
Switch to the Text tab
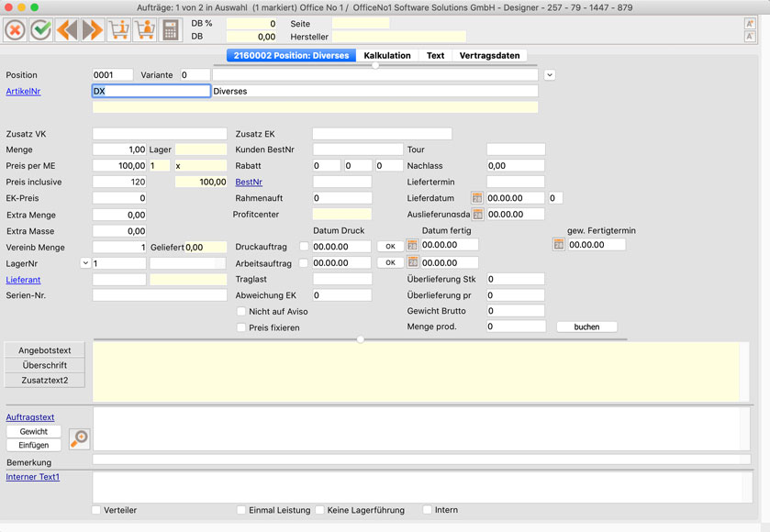(x=435, y=55)
